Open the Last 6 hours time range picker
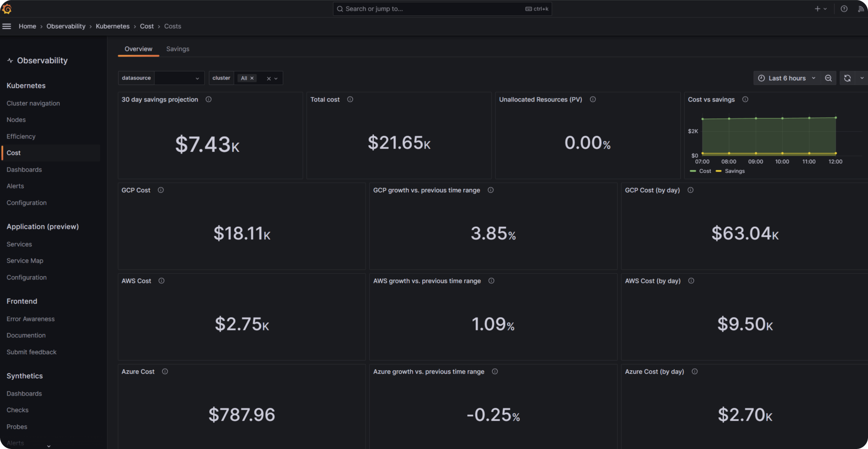The image size is (868, 449). tap(787, 78)
